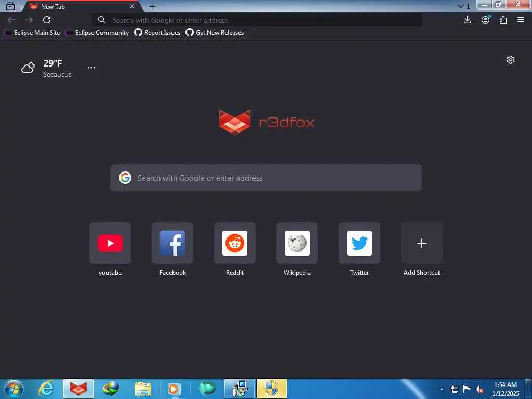The height and width of the screenshot is (399, 532).
Task: Open Get New Releases bookmark
Action: tap(215, 33)
